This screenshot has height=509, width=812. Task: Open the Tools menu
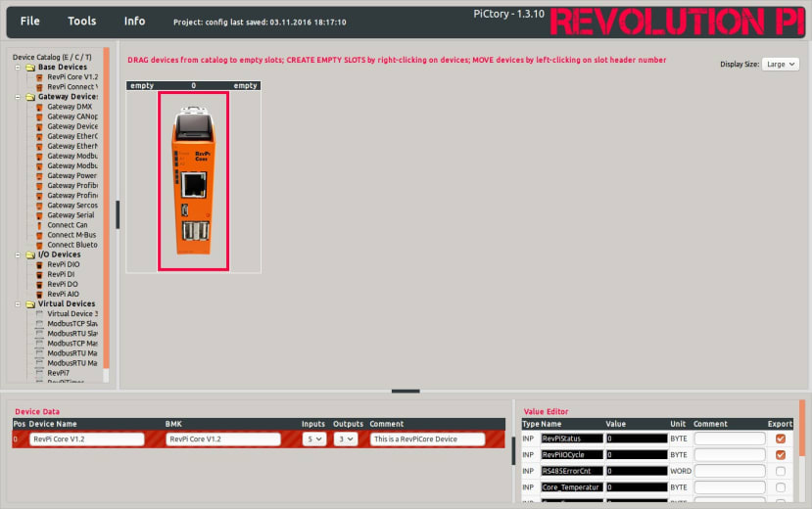(82, 22)
